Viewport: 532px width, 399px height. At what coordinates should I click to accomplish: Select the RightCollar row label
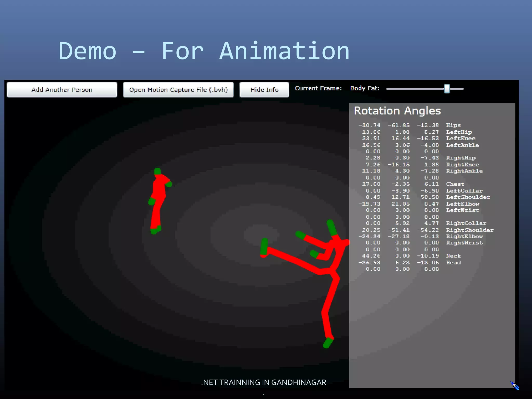coord(466,223)
